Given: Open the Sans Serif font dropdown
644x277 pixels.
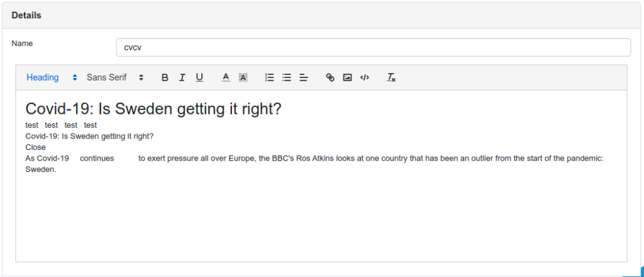Looking at the screenshot, I should point(115,77).
